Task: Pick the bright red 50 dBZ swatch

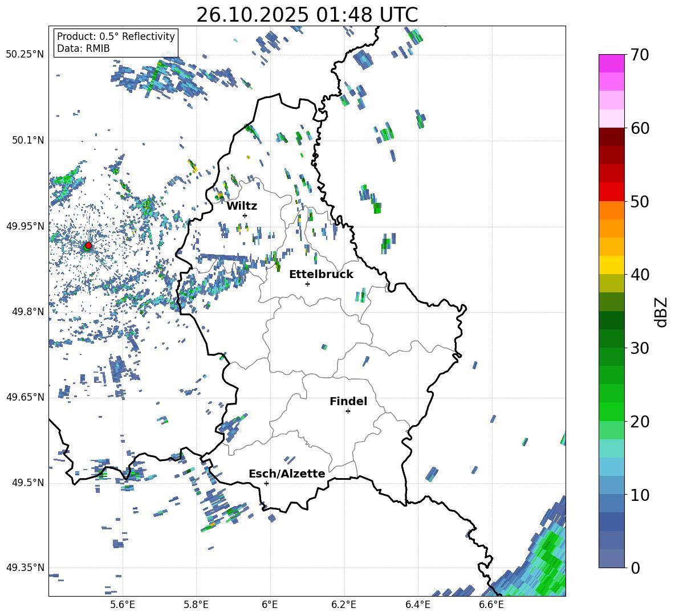Action: tap(612, 192)
